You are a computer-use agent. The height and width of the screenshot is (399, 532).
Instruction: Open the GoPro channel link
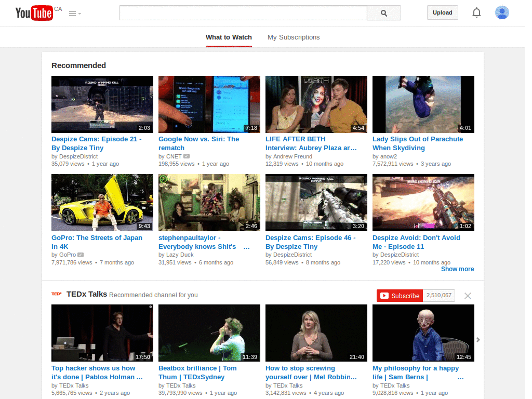68,255
